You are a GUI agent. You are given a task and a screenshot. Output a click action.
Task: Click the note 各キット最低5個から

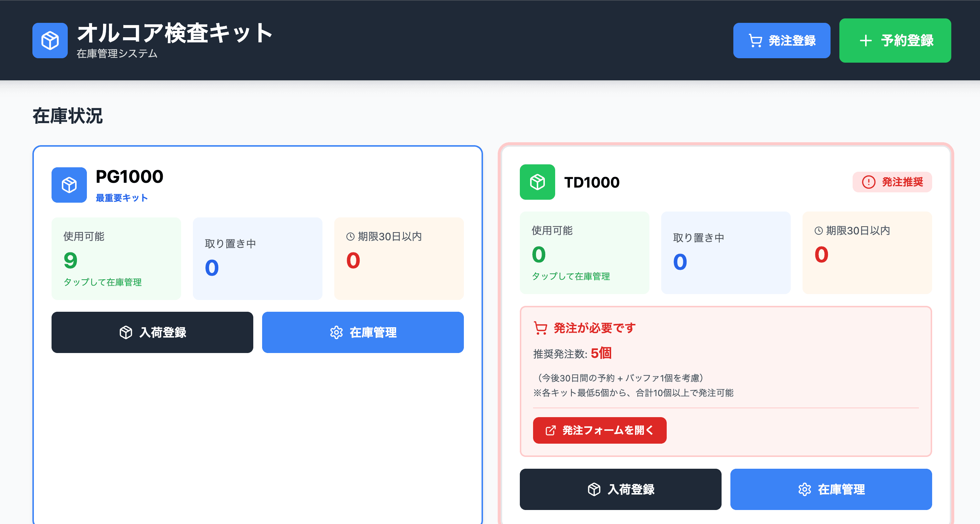click(x=633, y=392)
